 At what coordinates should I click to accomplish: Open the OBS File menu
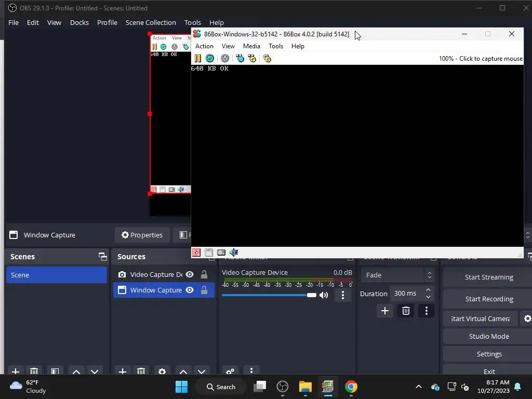click(14, 22)
